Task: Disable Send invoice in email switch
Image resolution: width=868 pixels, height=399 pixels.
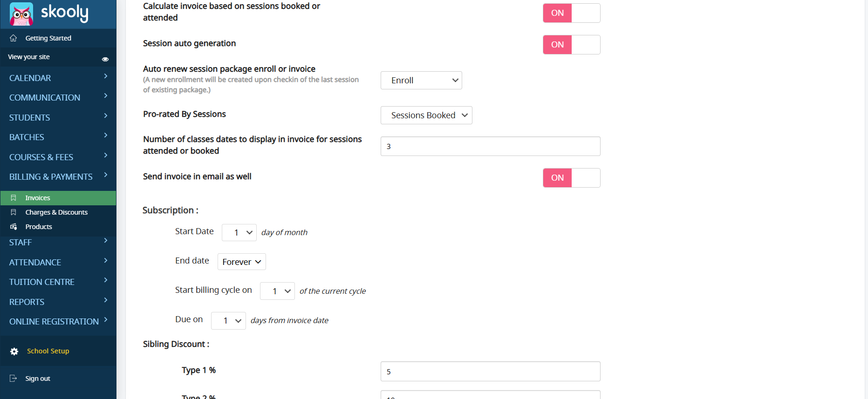Action: pos(571,178)
